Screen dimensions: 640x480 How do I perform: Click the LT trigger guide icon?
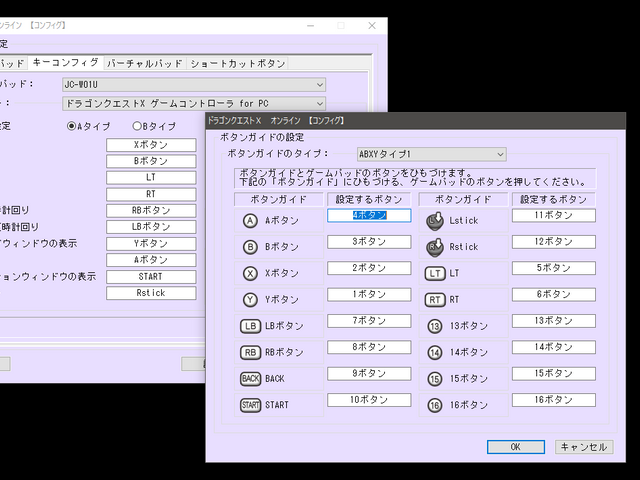[x=435, y=273]
